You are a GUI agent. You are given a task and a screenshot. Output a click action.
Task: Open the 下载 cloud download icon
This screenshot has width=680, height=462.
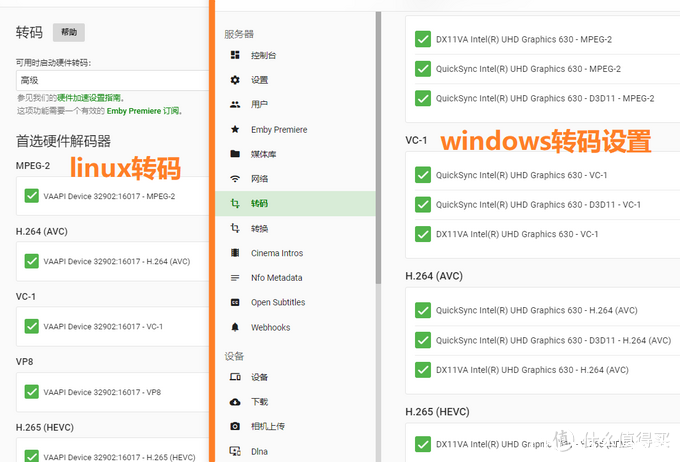coord(235,402)
